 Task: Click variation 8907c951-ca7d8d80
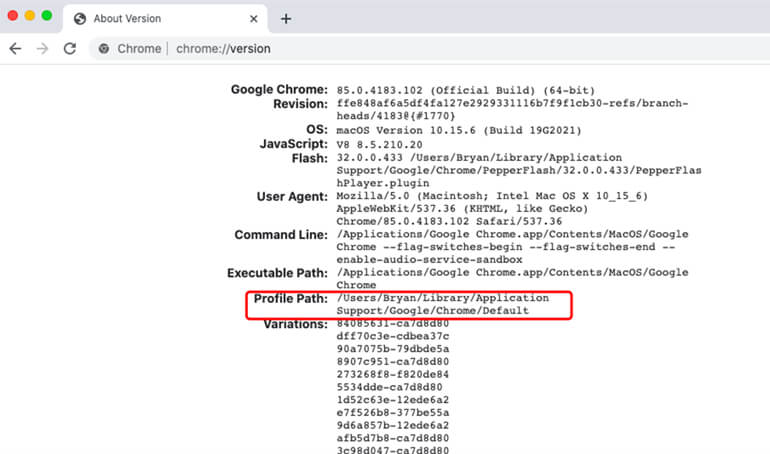pyautogui.click(x=392, y=362)
